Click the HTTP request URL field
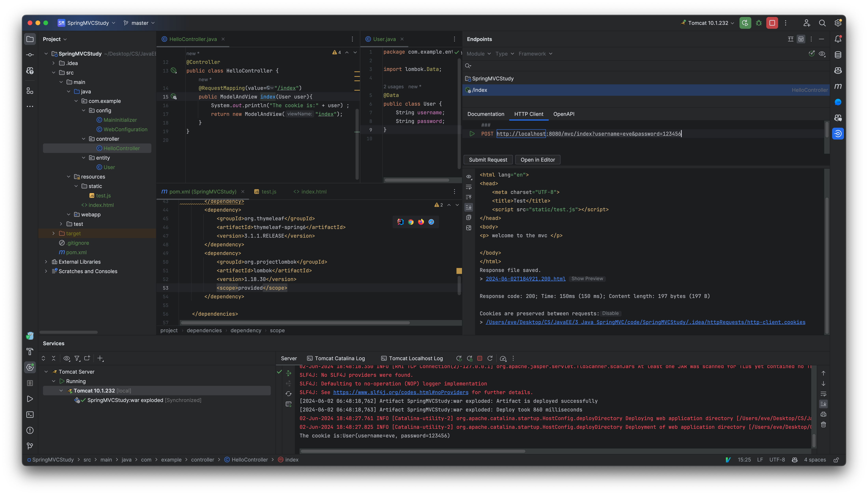 [x=589, y=134]
